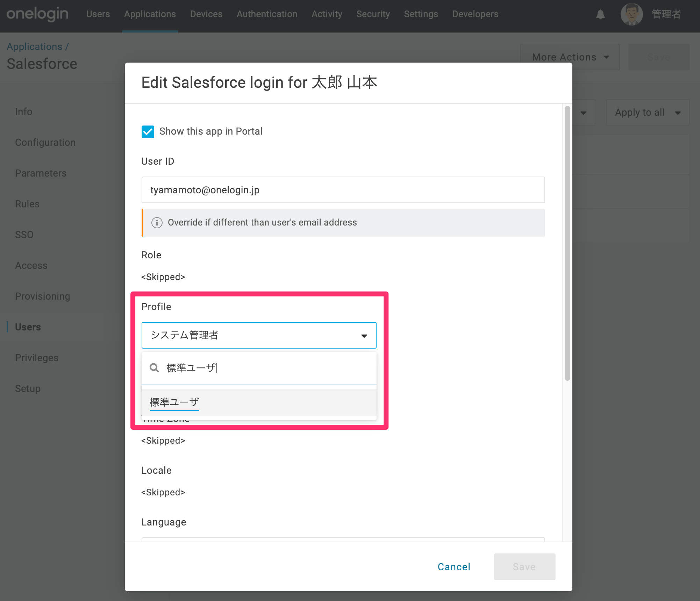Screen dimensions: 700x601
Task: Go to the SSO sidebar tab
Action: point(24,235)
